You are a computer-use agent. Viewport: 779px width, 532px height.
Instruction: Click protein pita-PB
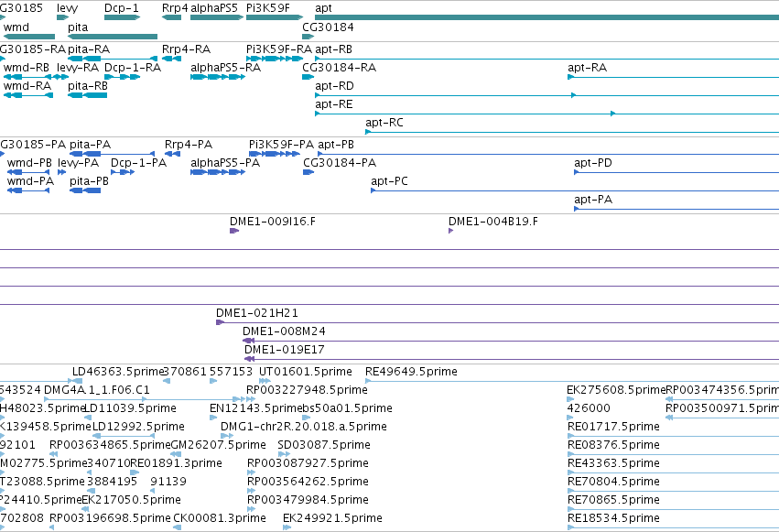(90, 181)
